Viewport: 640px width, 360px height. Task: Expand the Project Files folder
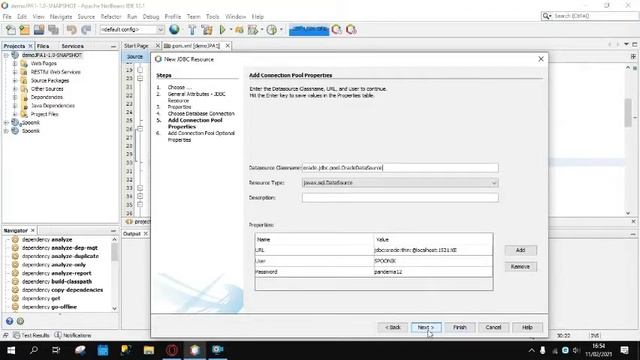coord(15,114)
